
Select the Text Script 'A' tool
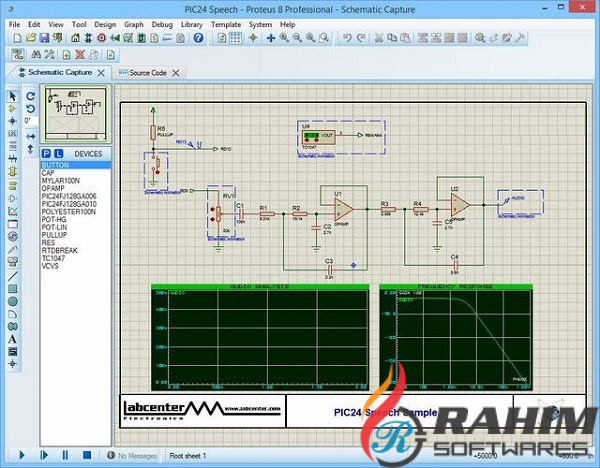[x=12, y=337]
